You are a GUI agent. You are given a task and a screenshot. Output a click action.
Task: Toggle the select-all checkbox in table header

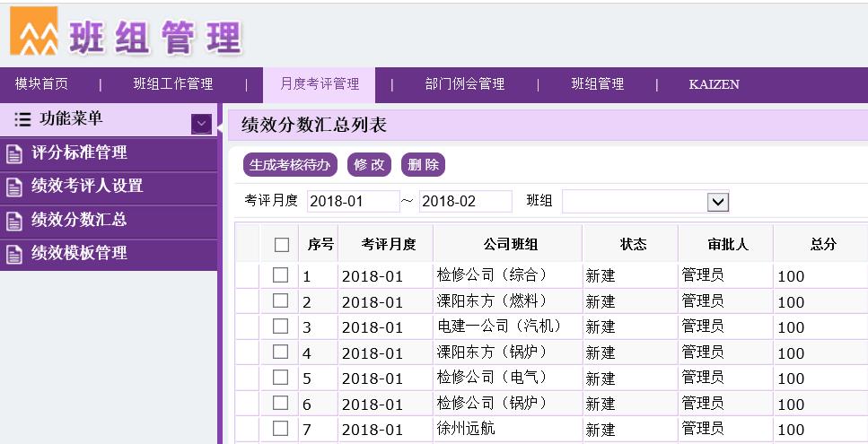(x=282, y=245)
